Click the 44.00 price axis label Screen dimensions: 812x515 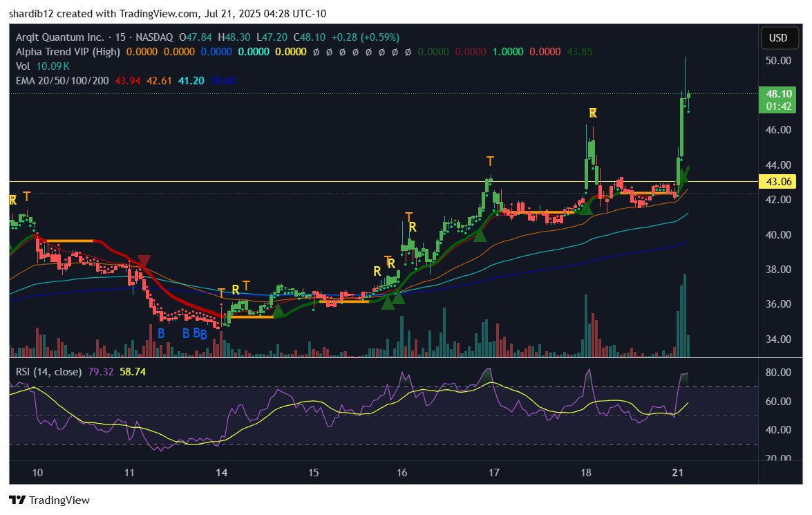(778, 165)
